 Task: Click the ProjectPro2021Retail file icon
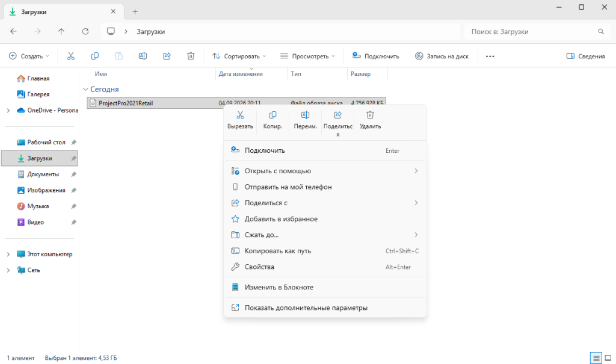pos(93,103)
